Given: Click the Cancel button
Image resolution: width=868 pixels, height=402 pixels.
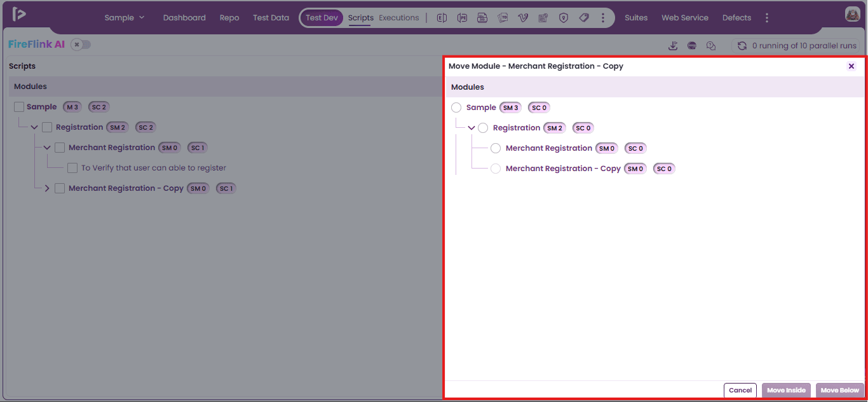Looking at the screenshot, I should (x=740, y=391).
